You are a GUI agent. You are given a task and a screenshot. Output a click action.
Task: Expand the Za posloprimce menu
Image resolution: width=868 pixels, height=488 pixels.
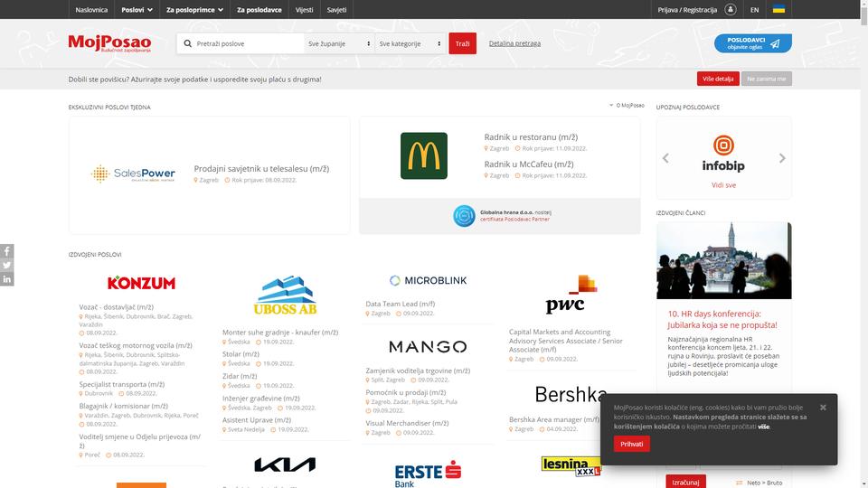tap(194, 9)
